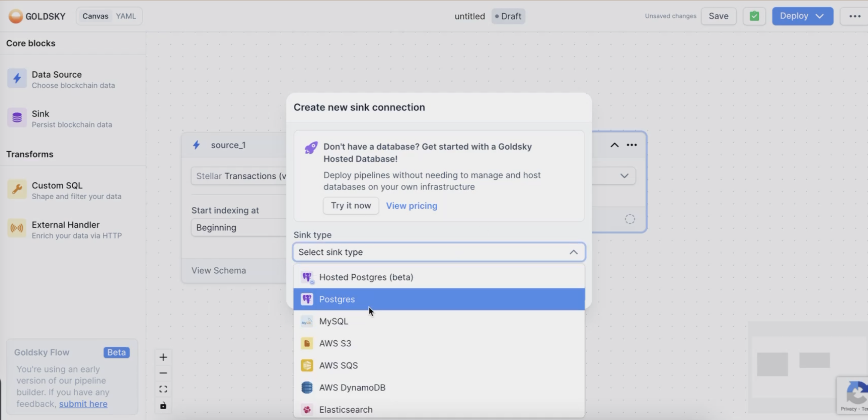Viewport: 868px width, 420px height.
Task: Collapse the sink node chevron
Action: tap(614, 145)
